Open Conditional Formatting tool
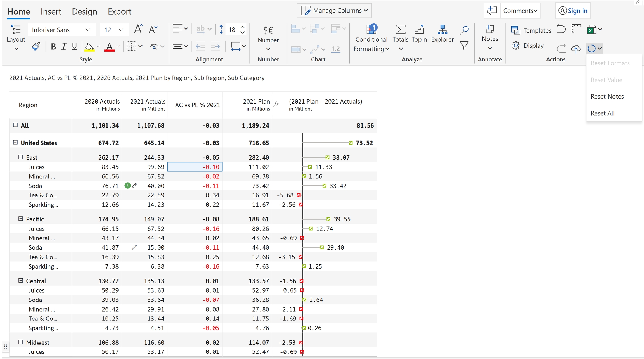The image size is (644, 359). point(371,39)
